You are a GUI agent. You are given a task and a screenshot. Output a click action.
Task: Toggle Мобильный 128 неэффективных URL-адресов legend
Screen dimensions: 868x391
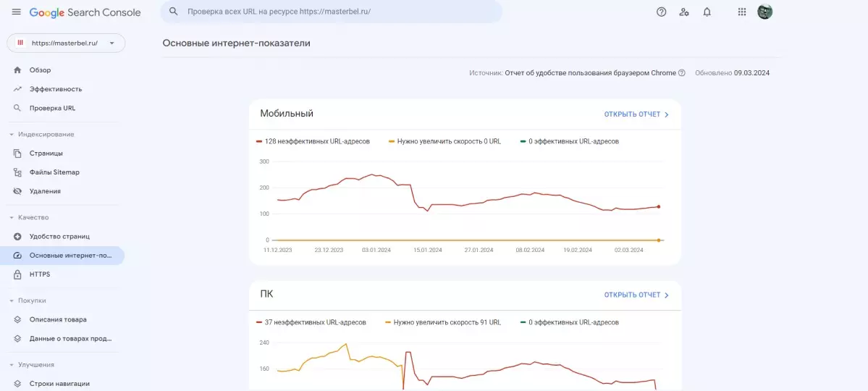(x=313, y=141)
